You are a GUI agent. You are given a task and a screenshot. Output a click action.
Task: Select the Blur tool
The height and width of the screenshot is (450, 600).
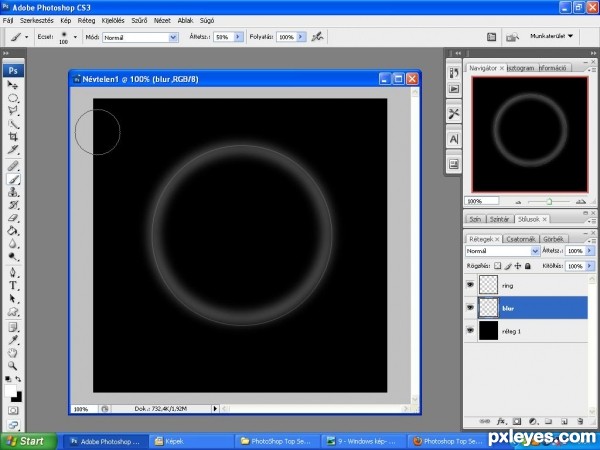tap(13, 244)
